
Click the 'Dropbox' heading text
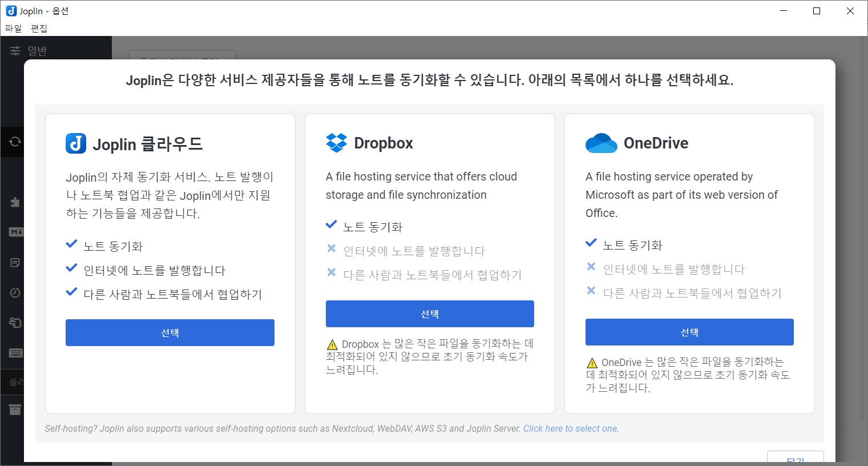pyautogui.click(x=383, y=143)
